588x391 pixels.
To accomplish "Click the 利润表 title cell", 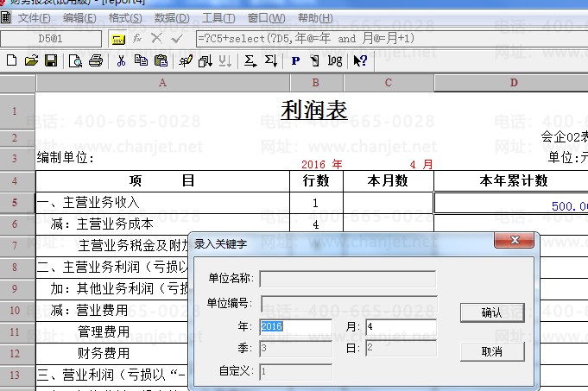I will [x=314, y=110].
